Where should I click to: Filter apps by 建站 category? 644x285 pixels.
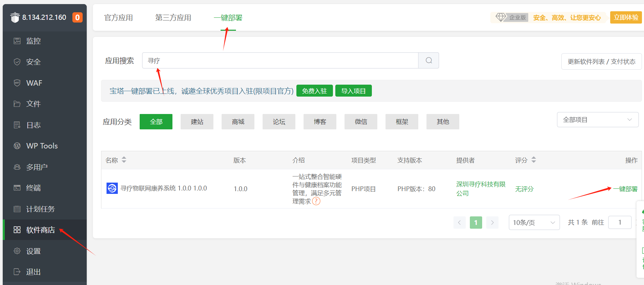click(x=197, y=122)
